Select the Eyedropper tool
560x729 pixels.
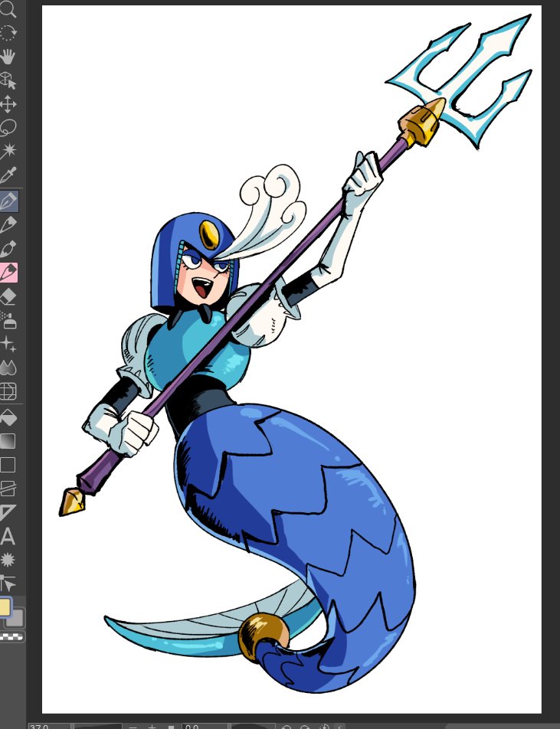coord(8,175)
